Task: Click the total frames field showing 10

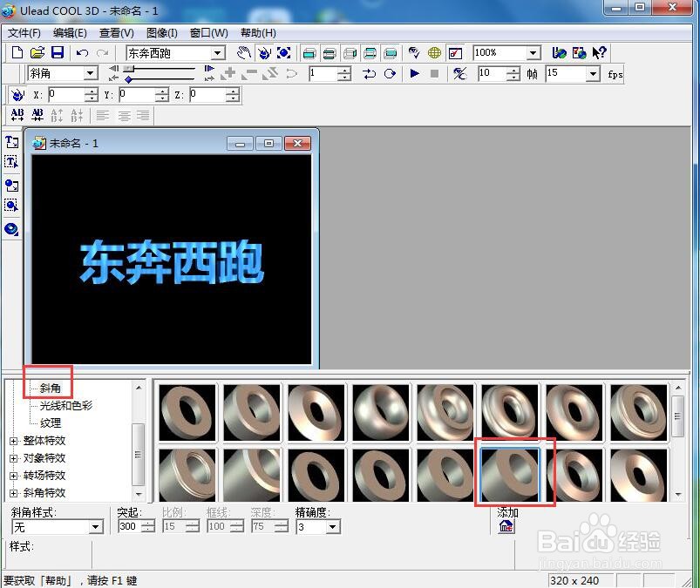Action: click(492, 73)
